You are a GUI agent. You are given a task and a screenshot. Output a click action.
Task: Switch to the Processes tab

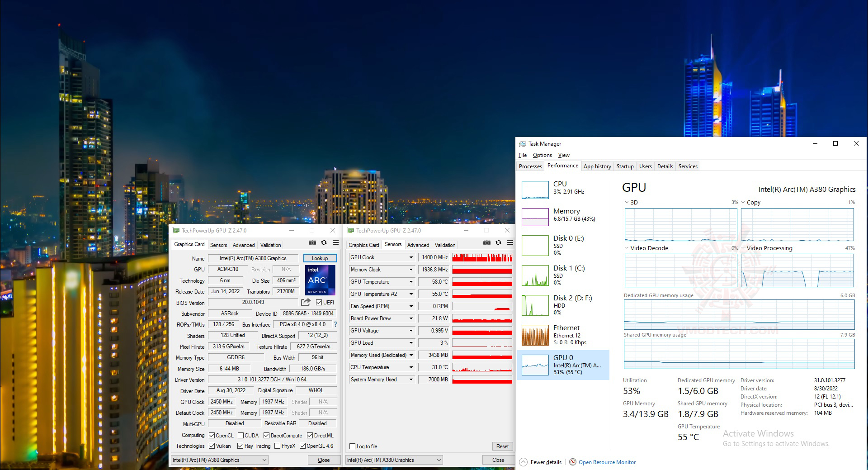click(x=530, y=166)
